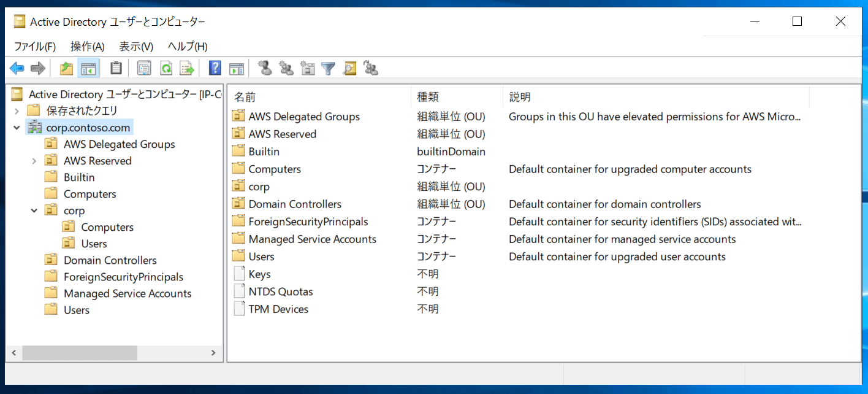868x394 pixels.
Task: Refresh the view using the toolbar
Action: (x=166, y=68)
